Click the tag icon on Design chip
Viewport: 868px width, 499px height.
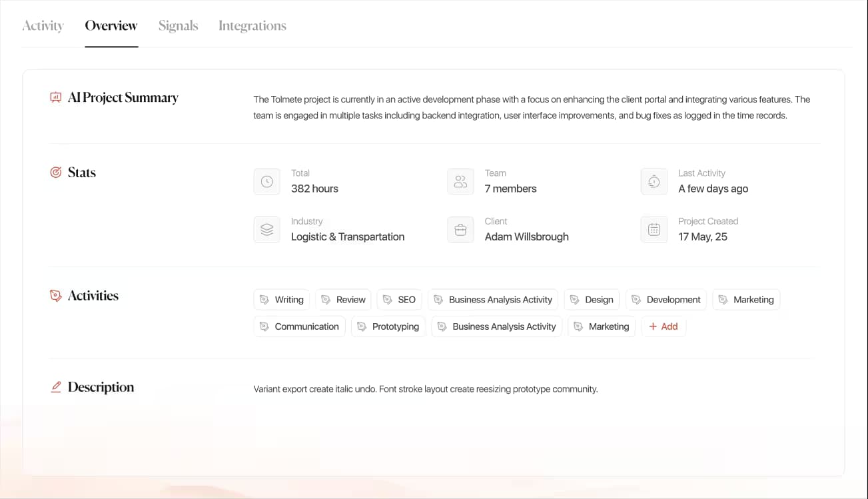coord(575,300)
